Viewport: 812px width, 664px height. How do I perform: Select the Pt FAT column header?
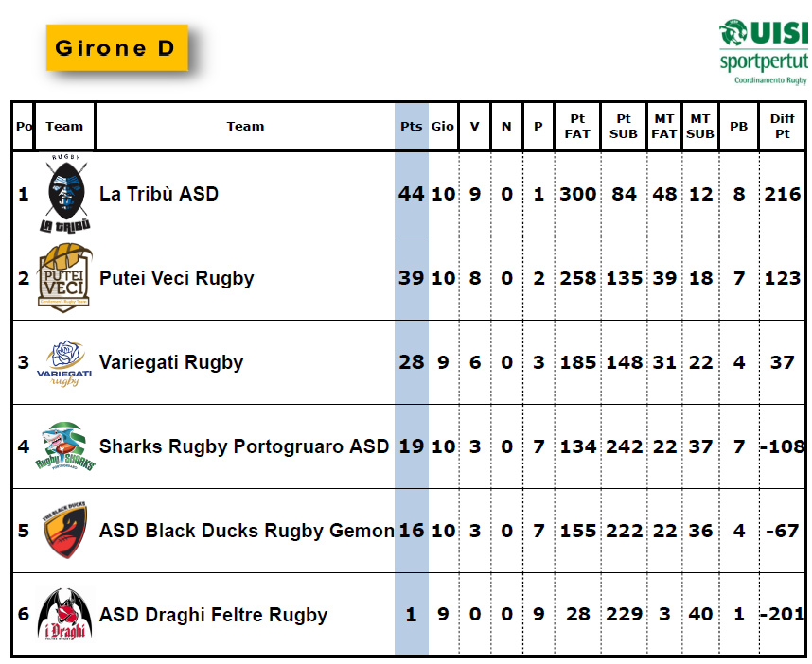tap(577, 127)
